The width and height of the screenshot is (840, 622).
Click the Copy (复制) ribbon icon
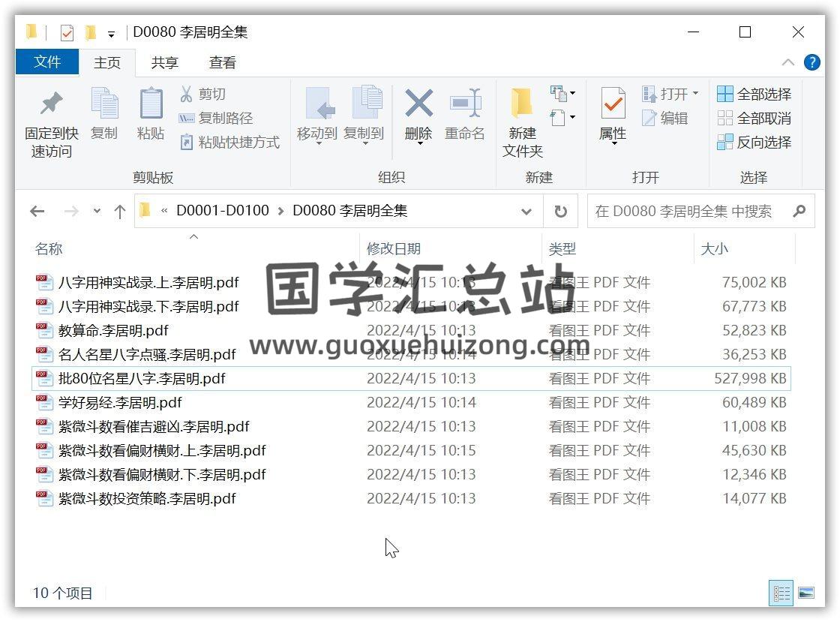tap(104, 102)
